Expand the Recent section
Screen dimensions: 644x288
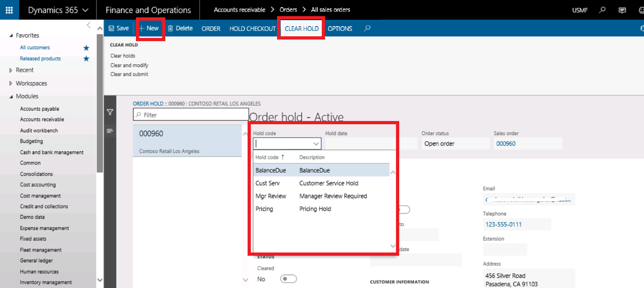(x=11, y=70)
